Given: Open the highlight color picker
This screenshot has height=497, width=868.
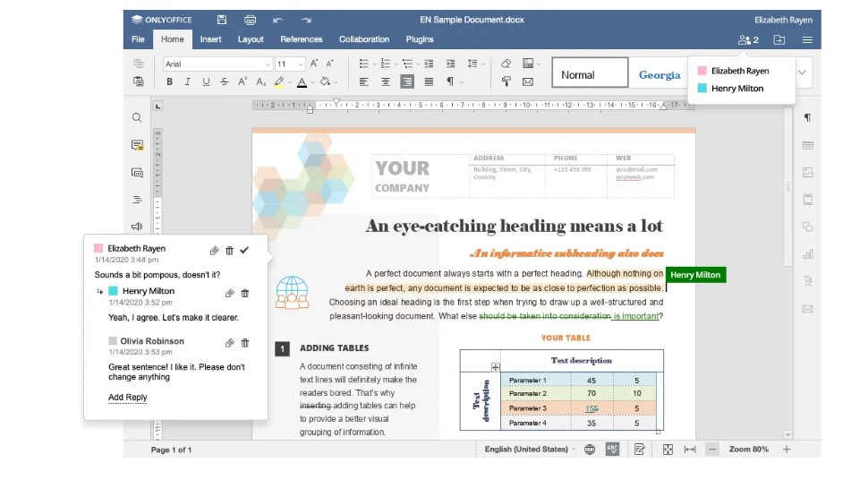Looking at the screenshot, I should (x=290, y=82).
